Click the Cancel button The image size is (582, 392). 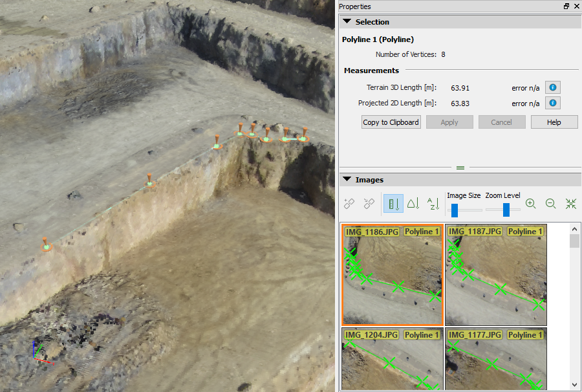click(x=502, y=122)
